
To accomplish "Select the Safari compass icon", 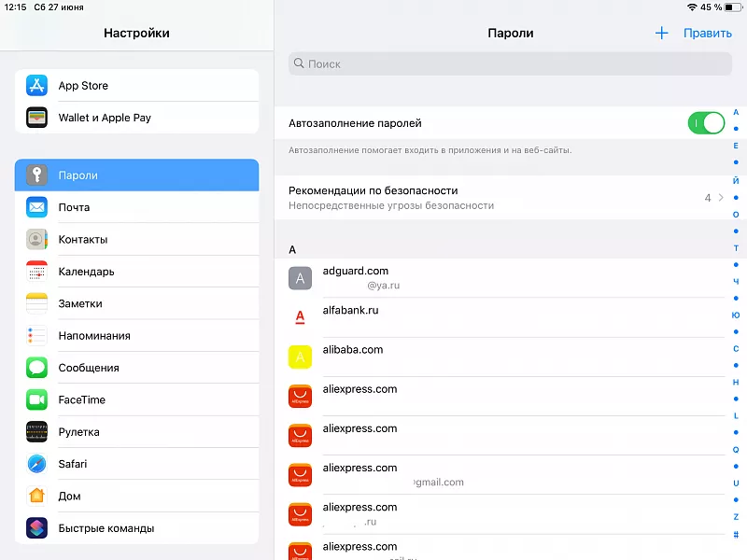I will click(37, 464).
